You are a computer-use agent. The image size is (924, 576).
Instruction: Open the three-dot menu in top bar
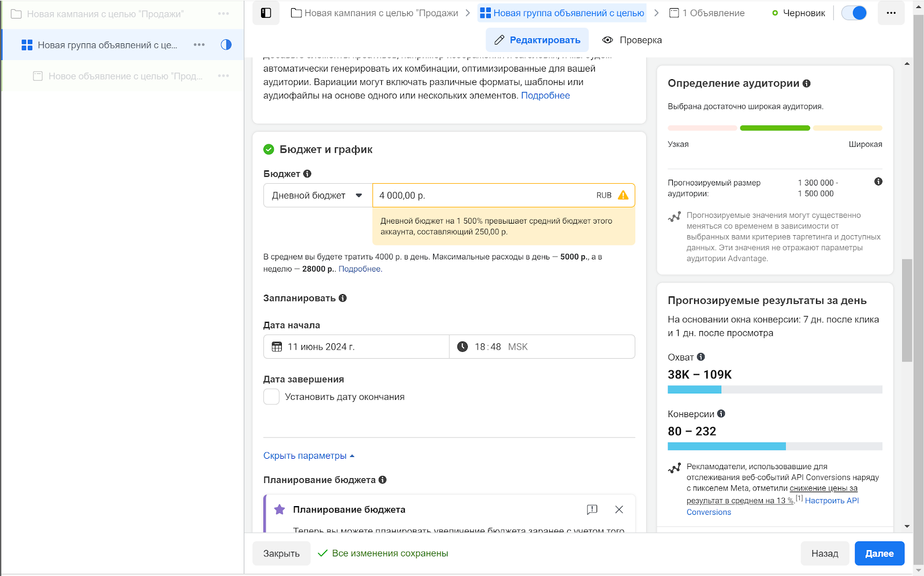891,13
